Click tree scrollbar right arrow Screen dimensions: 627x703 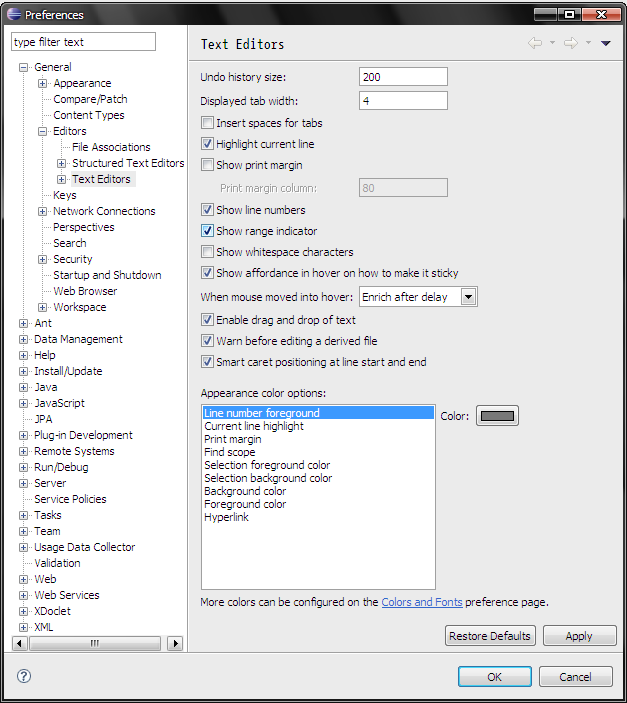[x=175, y=643]
